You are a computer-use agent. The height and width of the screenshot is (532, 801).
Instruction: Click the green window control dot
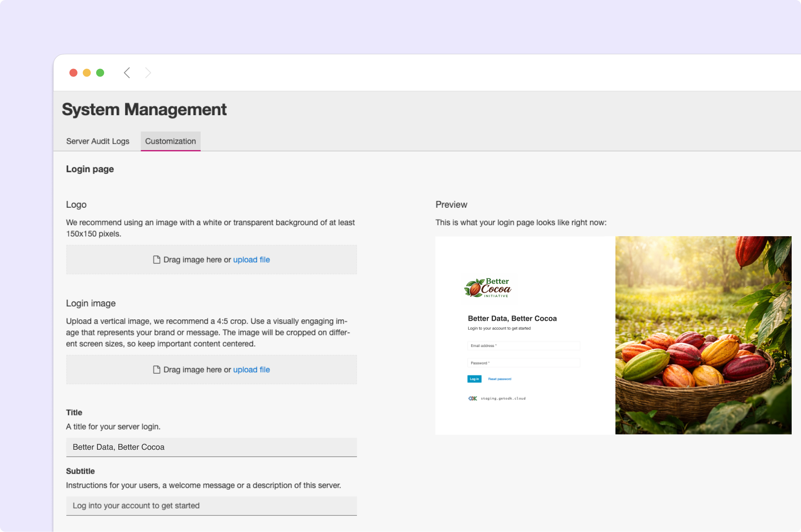(x=100, y=73)
